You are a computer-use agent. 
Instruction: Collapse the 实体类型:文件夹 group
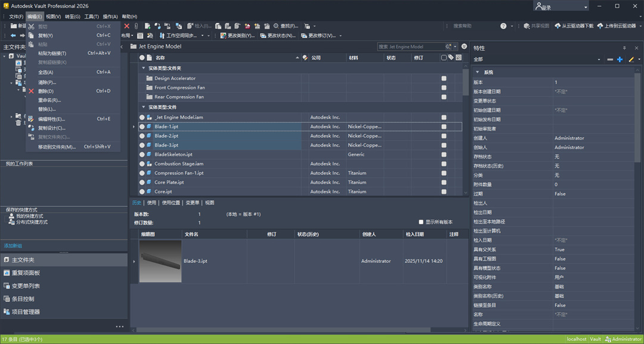(144, 68)
